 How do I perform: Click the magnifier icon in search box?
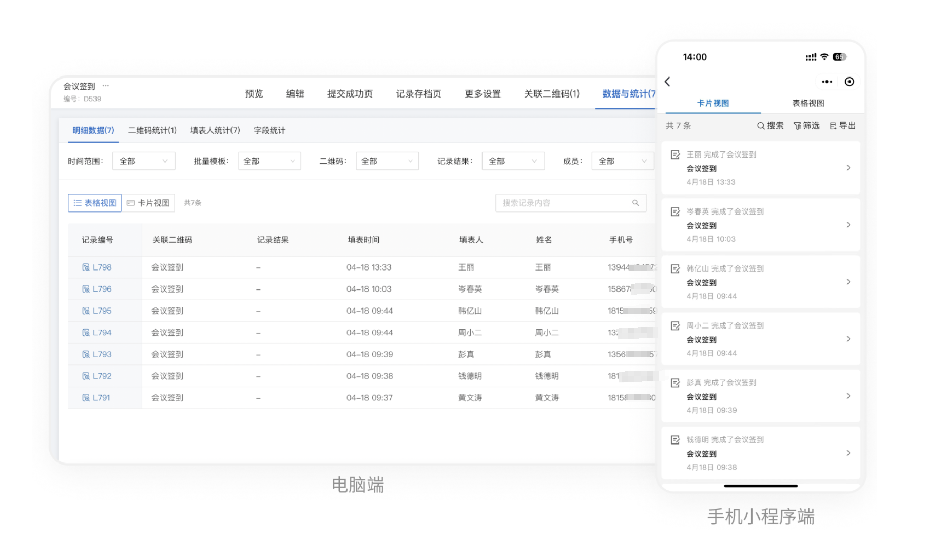pyautogui.click(x=635, y=203)
